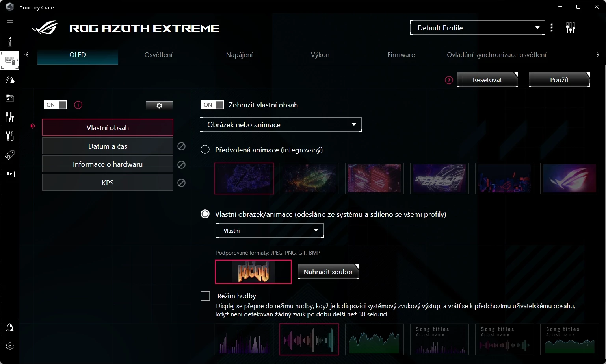Open the profile three-dot options menu

click(552, 28)
